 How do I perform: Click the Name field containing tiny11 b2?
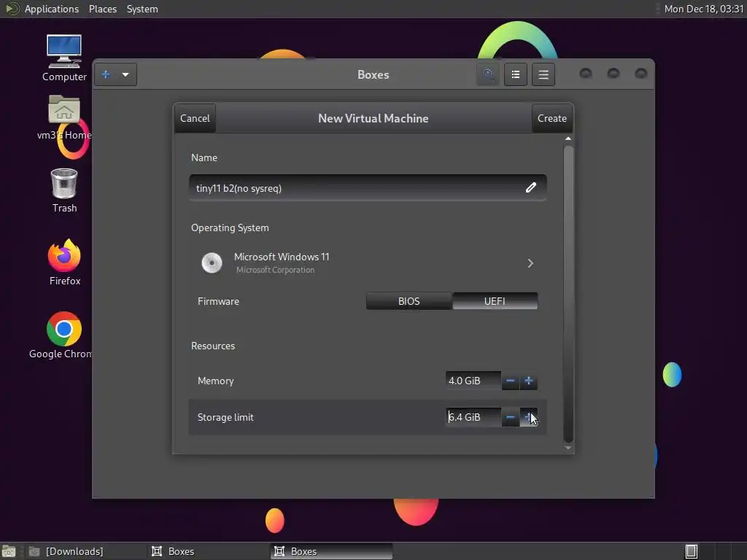point(368,188)
